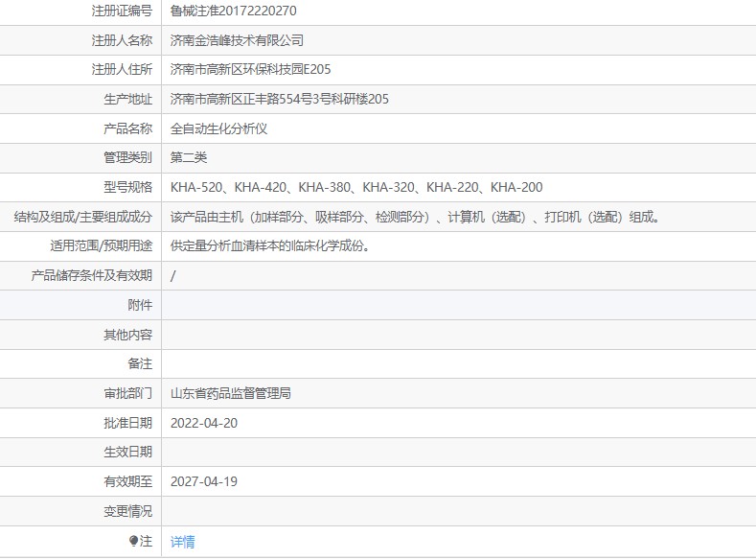Click the structure description starting 该产品由主机

pyautogui.click(x=415, y=217)
